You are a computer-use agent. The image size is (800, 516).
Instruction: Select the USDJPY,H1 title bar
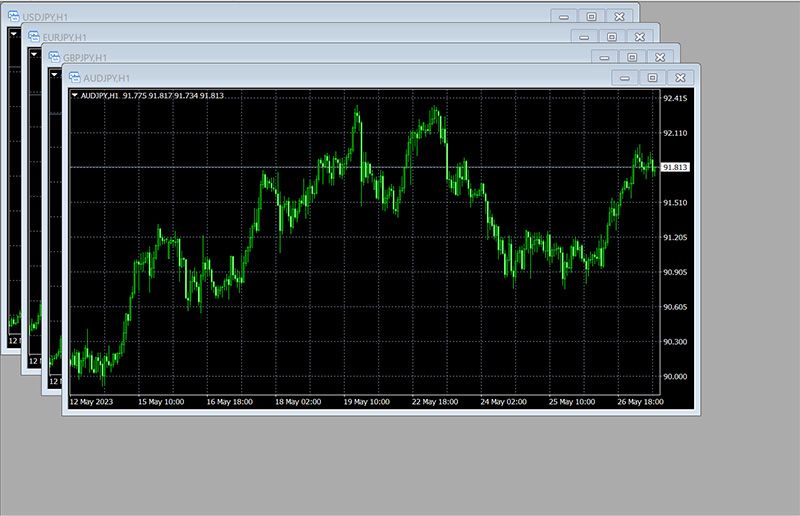(x=300, y=16)
